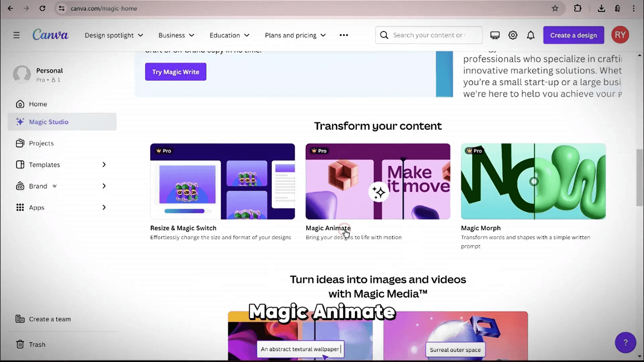Click the Create a design button

(x=574, y=35)
